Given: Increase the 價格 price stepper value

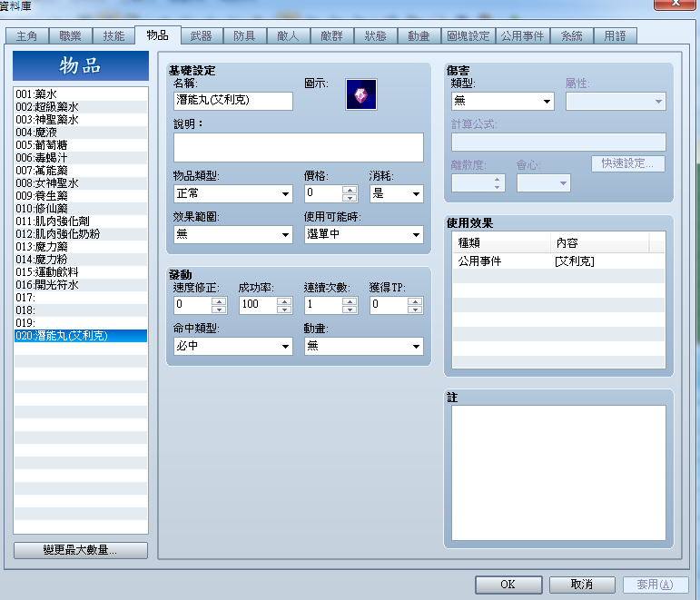Looking at the screenshot, I should tap(350, 190).
